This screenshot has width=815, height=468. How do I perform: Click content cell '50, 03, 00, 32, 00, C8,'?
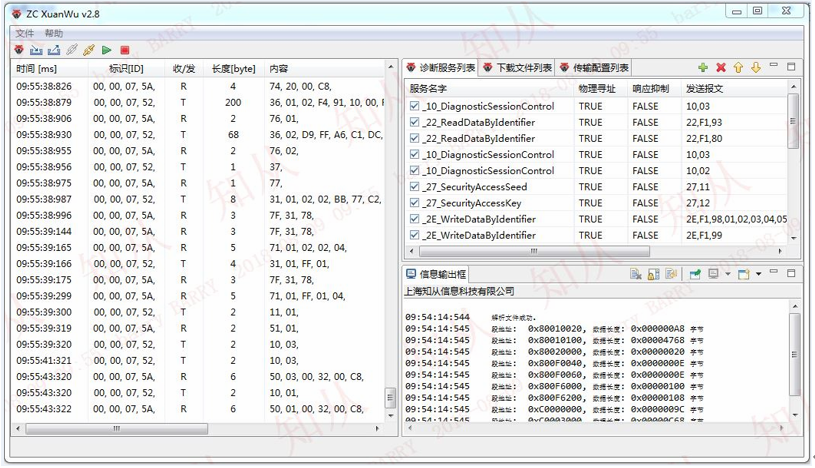(316, 376)
